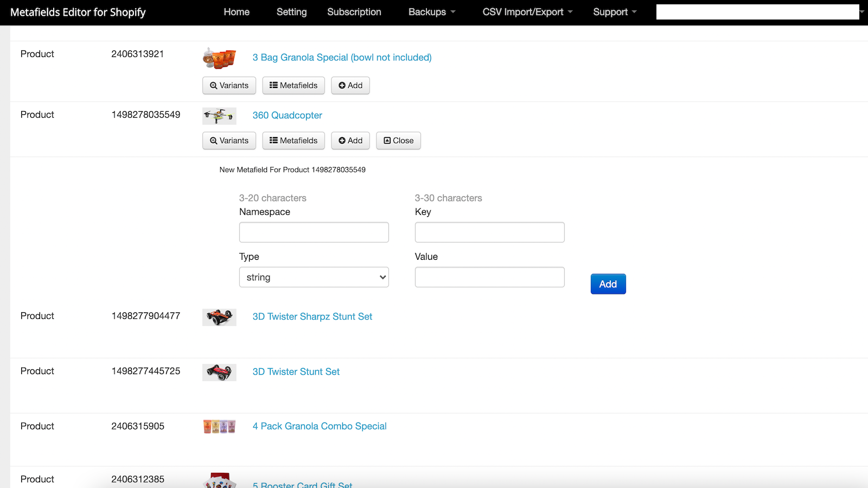Click the plus Add icon for 360 Quadcopter
This screenshot has height=488, width=868.
tap(350, 140)
